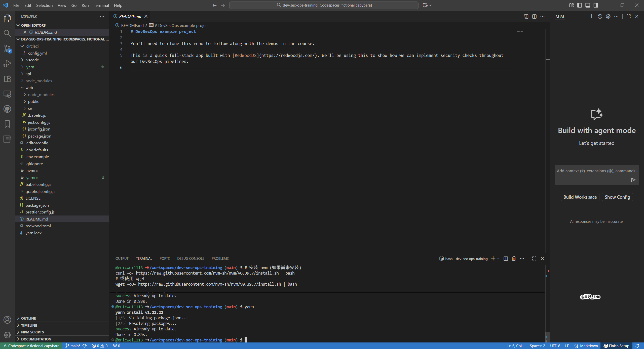Screen dimensions: 644x349
Task: Open the Extensions view
Action: pos(7,79)
